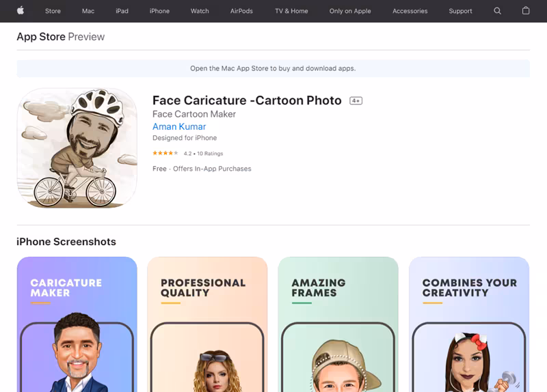Open the Accessories menu item
The height and width of the screenshot is (392, 547).
[x=410, y=11]
